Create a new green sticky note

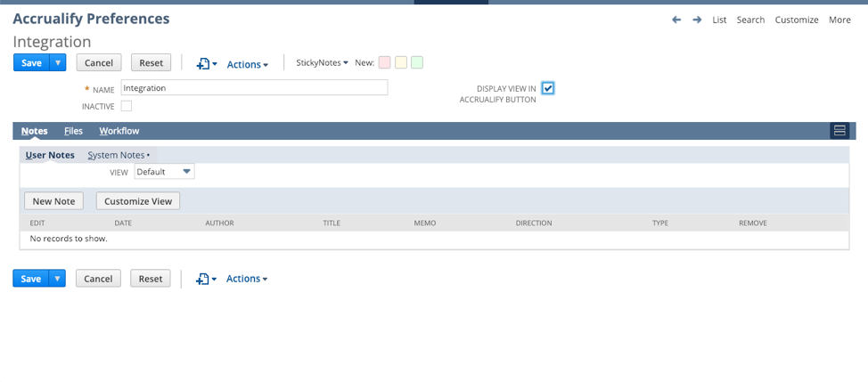coord(417,62)
